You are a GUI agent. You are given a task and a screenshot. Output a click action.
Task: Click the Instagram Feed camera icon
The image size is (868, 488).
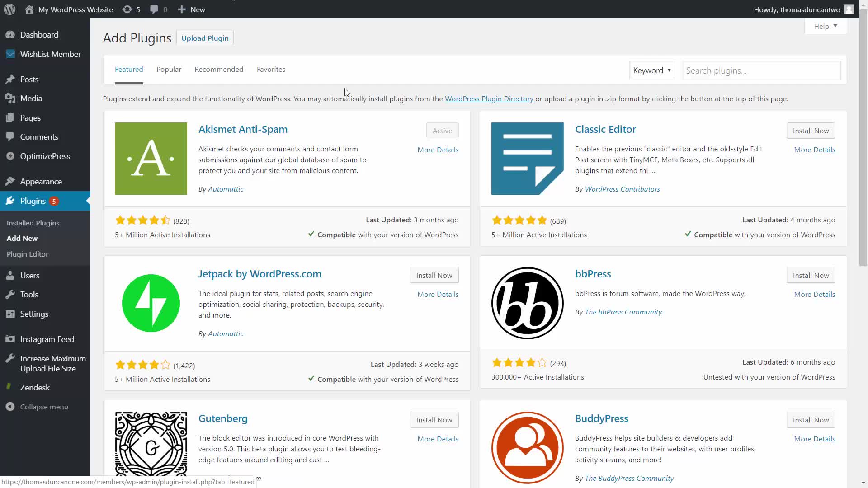coord(10,339)
